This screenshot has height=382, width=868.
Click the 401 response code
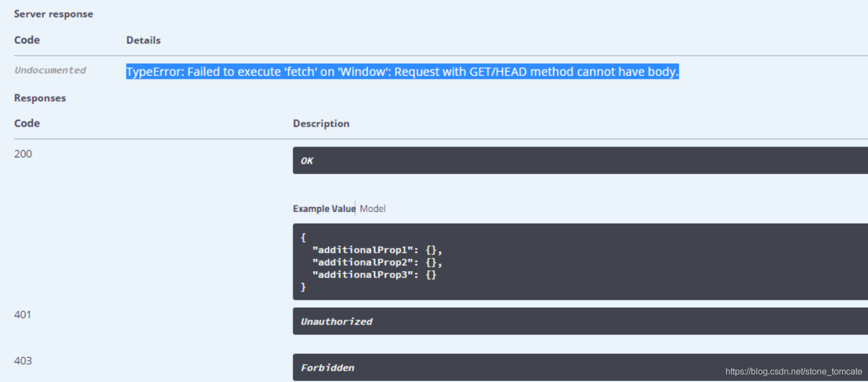pyautogui.click(x=23, y=314)
